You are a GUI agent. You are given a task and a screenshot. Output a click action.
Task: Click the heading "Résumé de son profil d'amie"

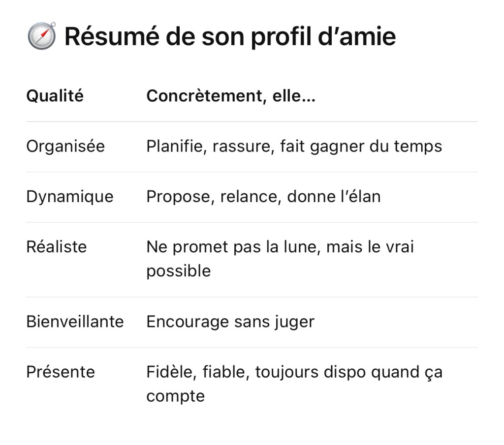click(230, 37)
